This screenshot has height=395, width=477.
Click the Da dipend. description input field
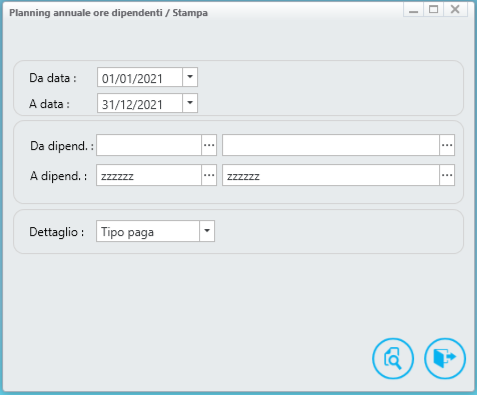point(331,145)
